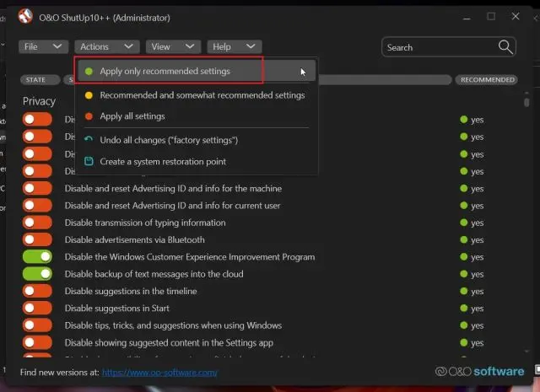Close the ShutUp10++ window
The width and height of the screenshot is (540, 392).
click(x=516, y=16)
